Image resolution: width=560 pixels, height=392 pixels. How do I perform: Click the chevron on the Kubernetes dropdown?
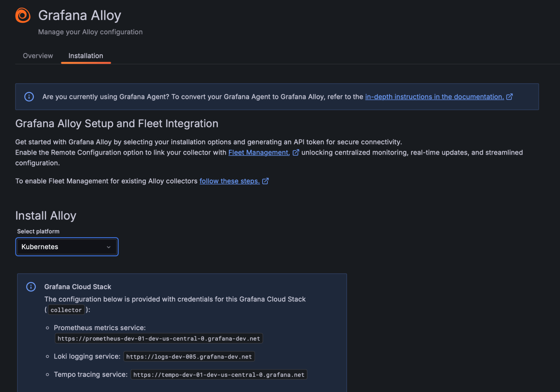pos(109,247)
